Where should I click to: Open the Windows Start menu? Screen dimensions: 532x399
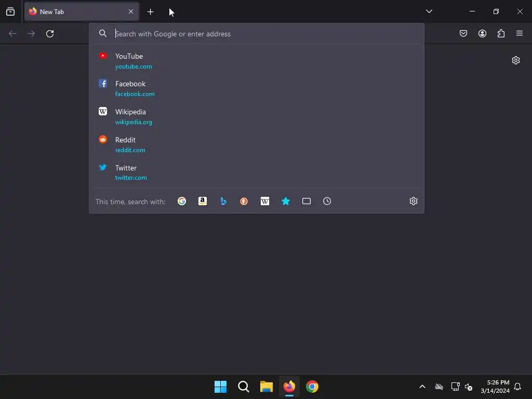coord(220,387)
